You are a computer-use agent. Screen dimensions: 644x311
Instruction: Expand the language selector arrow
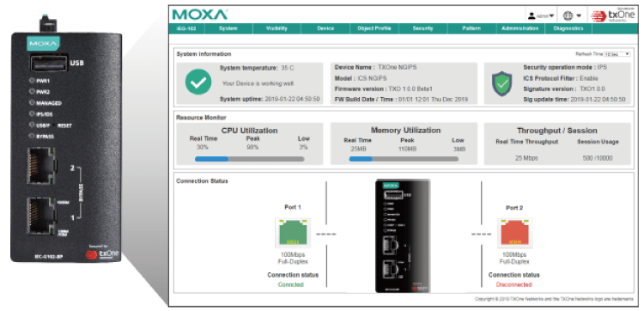pos(579,16)
